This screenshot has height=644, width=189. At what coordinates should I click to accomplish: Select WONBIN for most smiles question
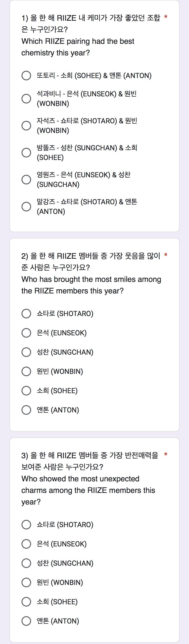(x=26, y=371)
